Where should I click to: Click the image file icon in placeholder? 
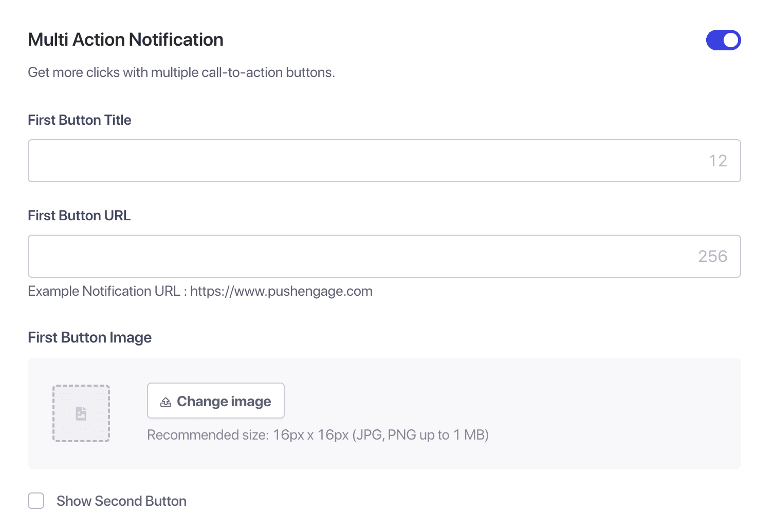point(81,413)
